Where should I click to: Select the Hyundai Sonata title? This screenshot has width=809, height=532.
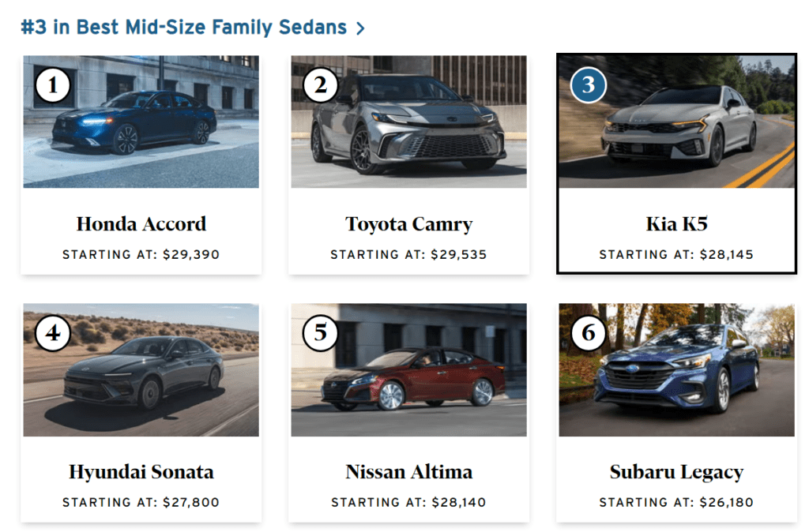[x=141, y=473]
